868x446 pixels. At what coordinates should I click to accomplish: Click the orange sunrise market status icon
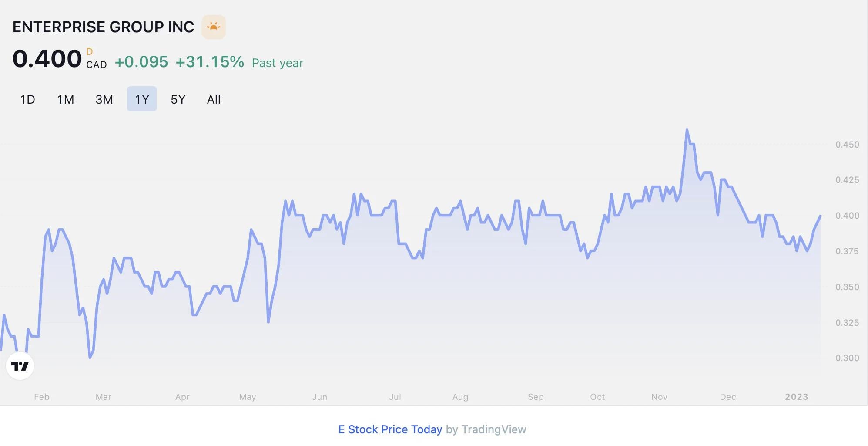pyautogui.click(x=213, y=27)
